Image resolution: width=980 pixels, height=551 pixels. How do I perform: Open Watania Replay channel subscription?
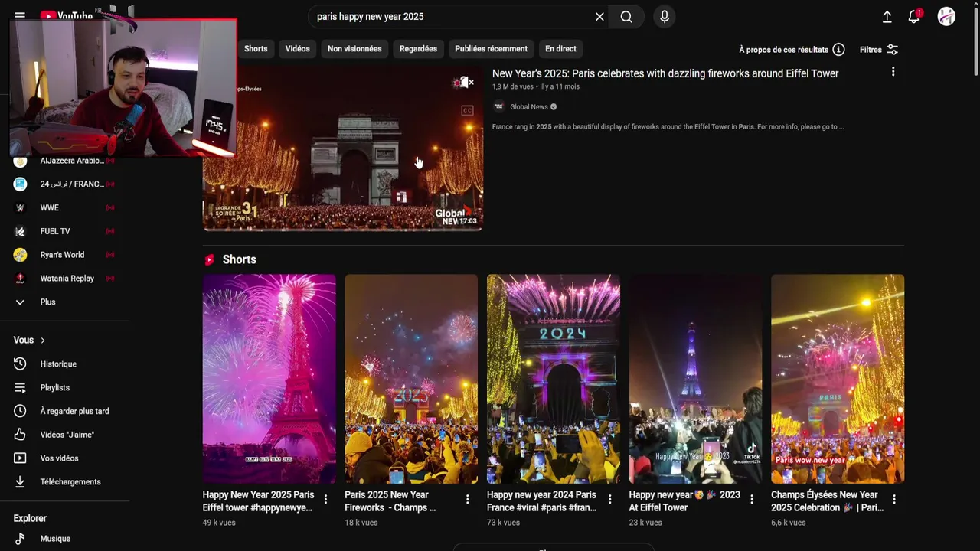(65, 279)
